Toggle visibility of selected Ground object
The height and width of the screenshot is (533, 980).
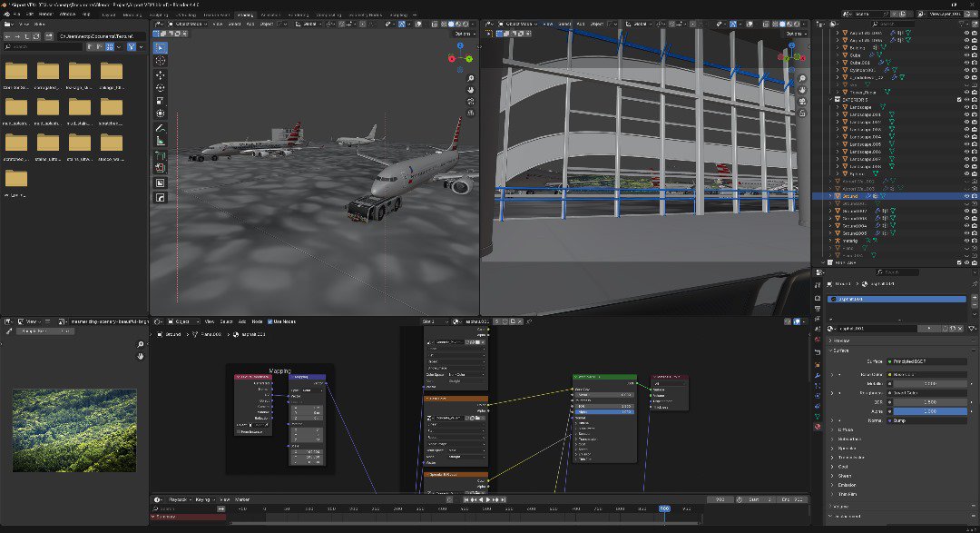tap(967, 196)
